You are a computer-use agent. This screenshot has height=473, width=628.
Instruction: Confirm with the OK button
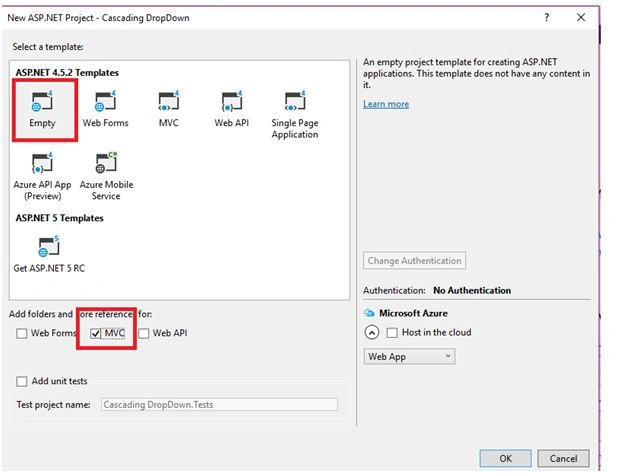(x=505, y=458)
